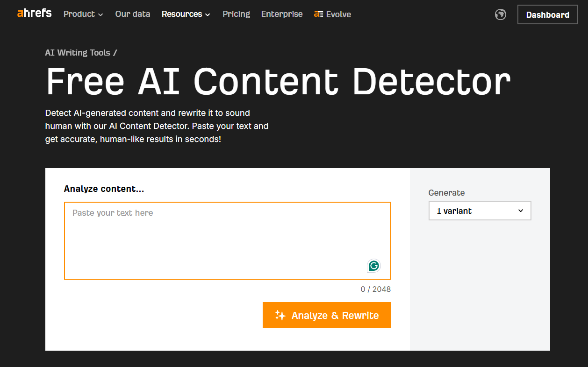This screenshot has height=367, width=588.
Task: Click the Grammarly icon in the text box
Action: (373, 265)
